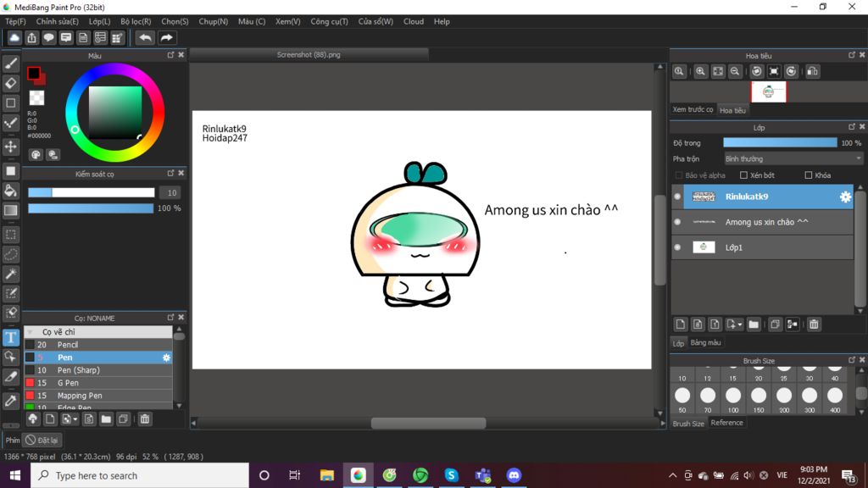Zoom out using navigator magnifier minus
The height and width of the screenshot is (488, 868).
(735, 71)
